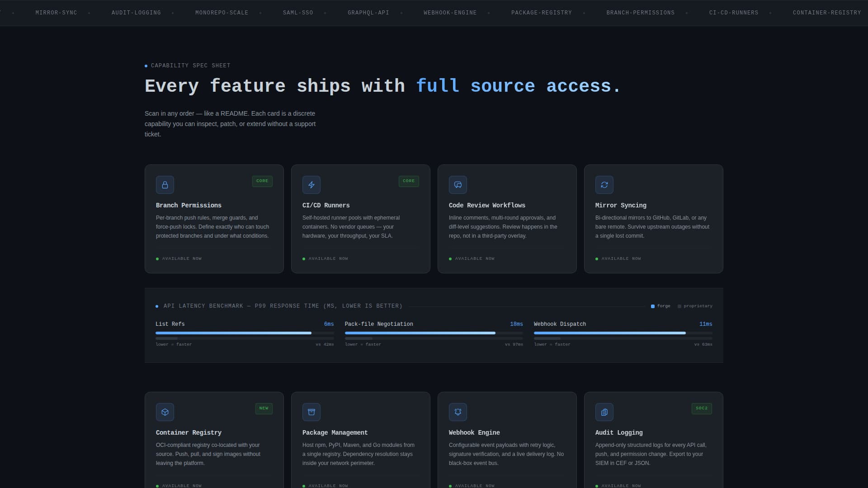868x488 pixels.
Task: Click the Webhook Engine bell icon
Action: pos(458,412)
